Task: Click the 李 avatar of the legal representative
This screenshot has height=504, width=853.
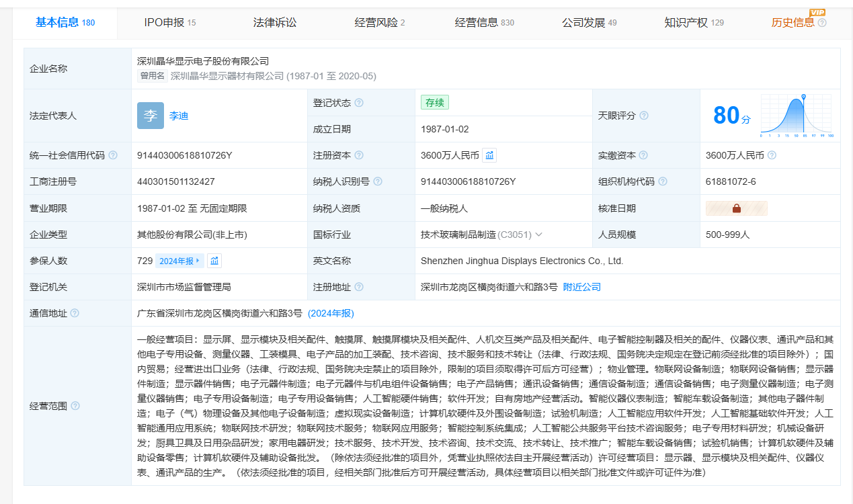Action: click(150, 116)
